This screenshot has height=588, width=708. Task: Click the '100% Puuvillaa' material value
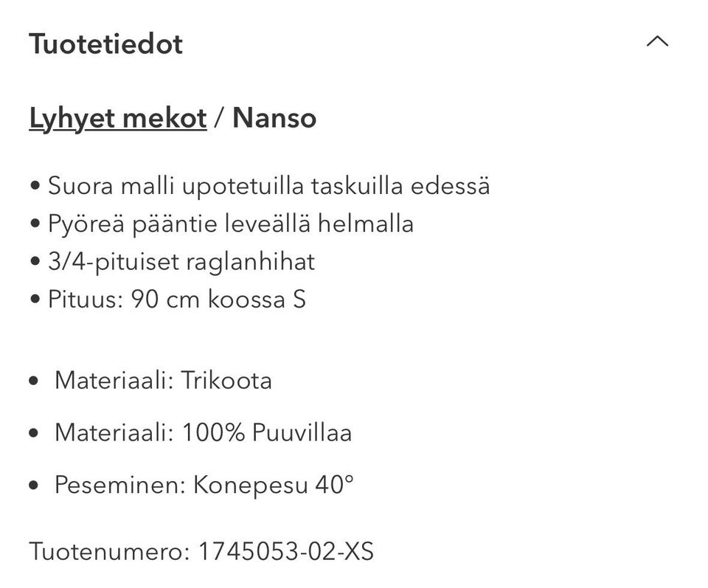coord(266,432)
